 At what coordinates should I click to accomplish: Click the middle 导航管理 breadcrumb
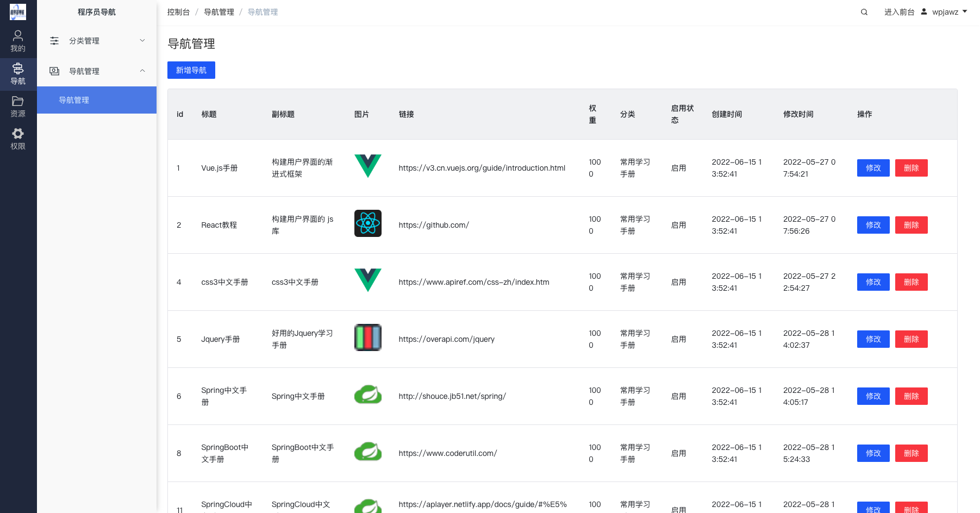219,12
